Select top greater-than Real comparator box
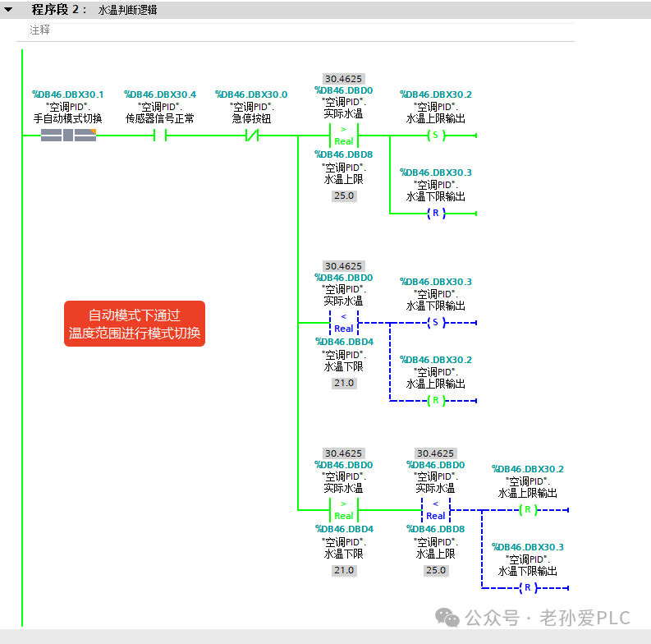This screenshot has width=651, height=644. (x=344, y=136)
